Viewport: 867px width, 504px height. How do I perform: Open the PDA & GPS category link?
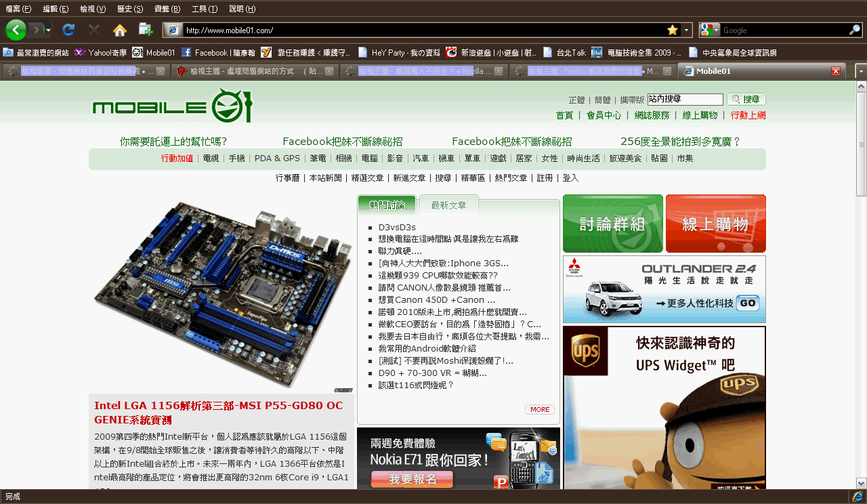pyautogui.click(x=277, y=159)
